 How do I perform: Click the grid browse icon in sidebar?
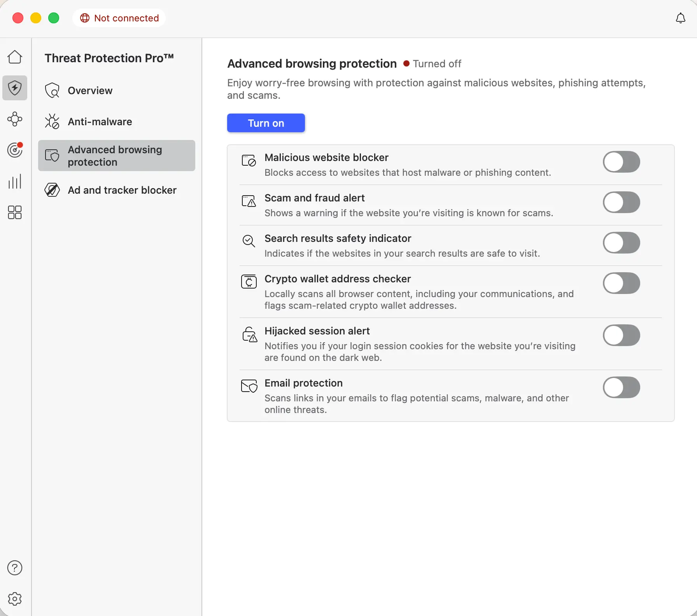(14, 212)
